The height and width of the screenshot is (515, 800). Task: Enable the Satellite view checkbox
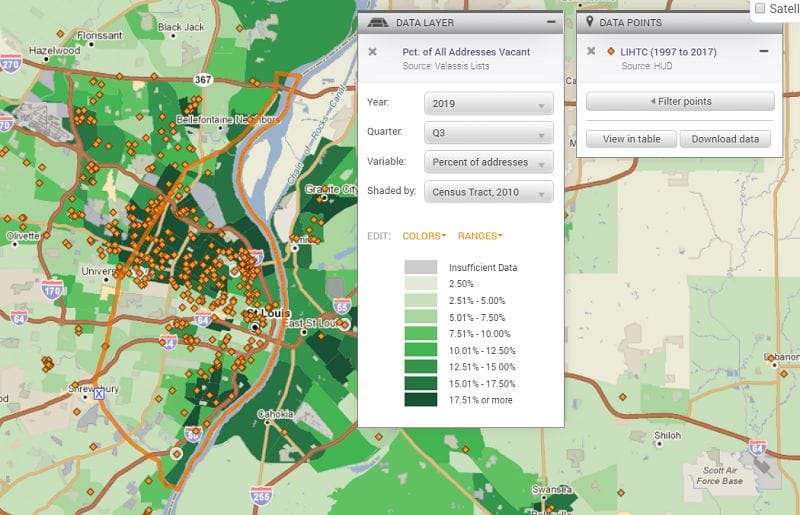point(760,8)
